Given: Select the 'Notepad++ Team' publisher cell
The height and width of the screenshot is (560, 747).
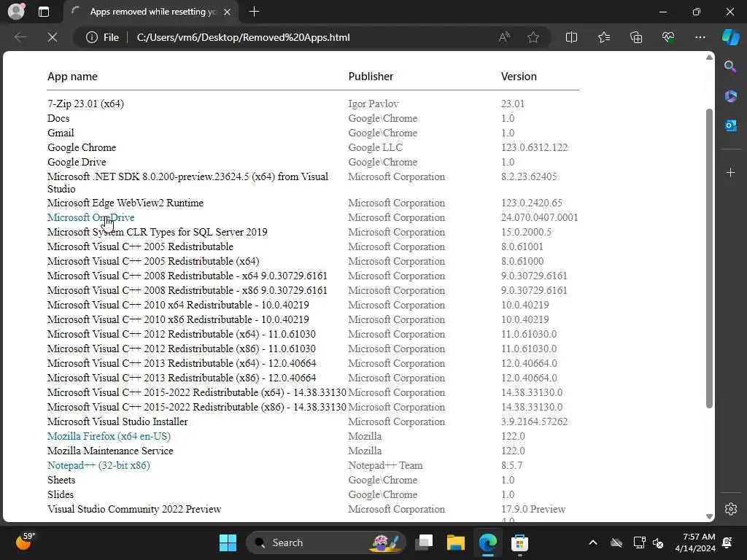Looking at the screenshot, I should click(x=385, y=464).
